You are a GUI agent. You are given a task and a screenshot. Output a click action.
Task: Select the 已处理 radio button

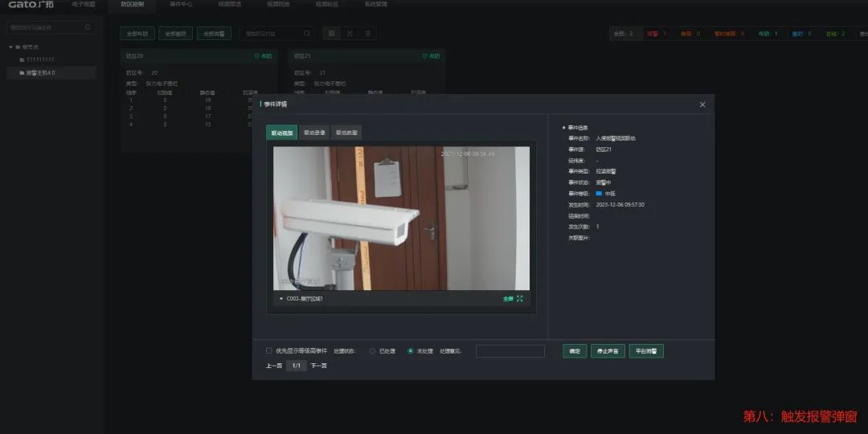coord(372,351)
